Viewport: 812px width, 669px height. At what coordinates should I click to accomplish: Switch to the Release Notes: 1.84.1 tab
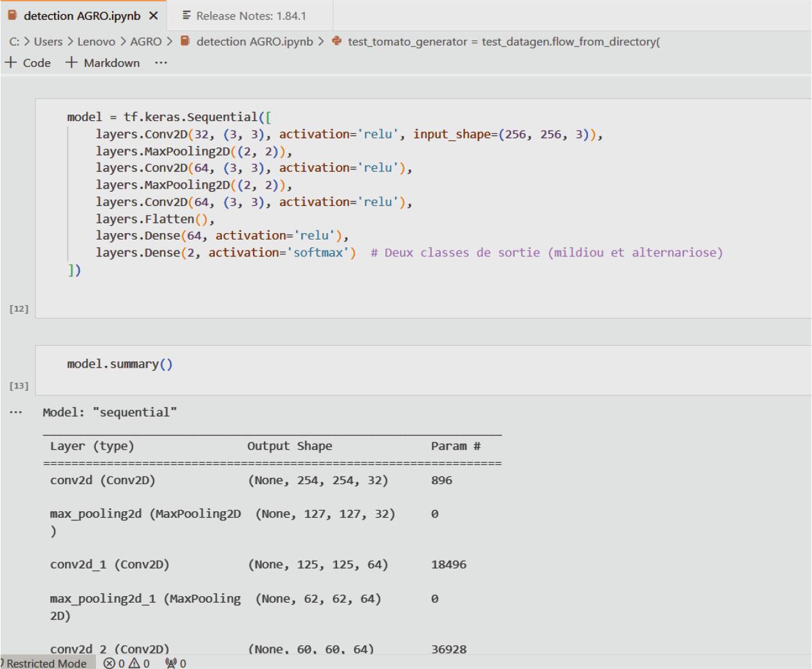251,15
